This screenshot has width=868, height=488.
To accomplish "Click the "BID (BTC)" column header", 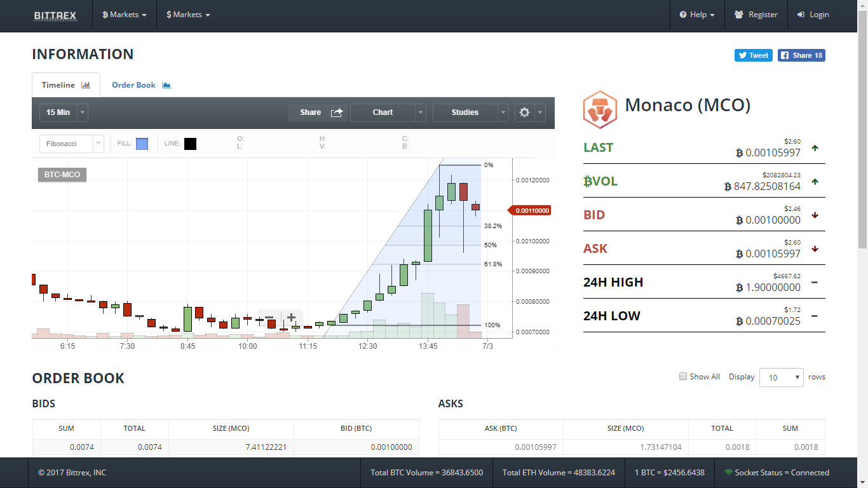I will tap(356, 428).
